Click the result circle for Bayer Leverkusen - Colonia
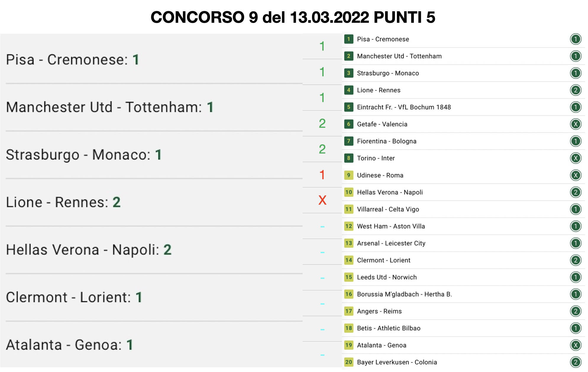The width and height of the screenshot is (588, 372). [x=575, y=362]
